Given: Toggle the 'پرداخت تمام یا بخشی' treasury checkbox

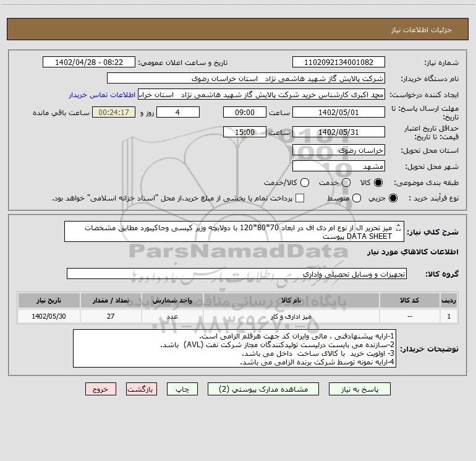Looking at the screenshot, I should pos(300,198).
